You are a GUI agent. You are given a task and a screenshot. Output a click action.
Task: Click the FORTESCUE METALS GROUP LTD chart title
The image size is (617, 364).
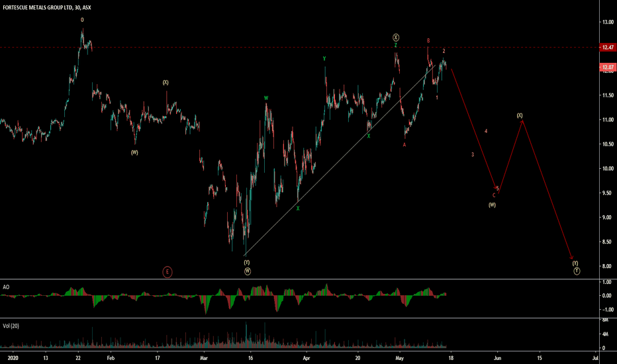[47, 7]
